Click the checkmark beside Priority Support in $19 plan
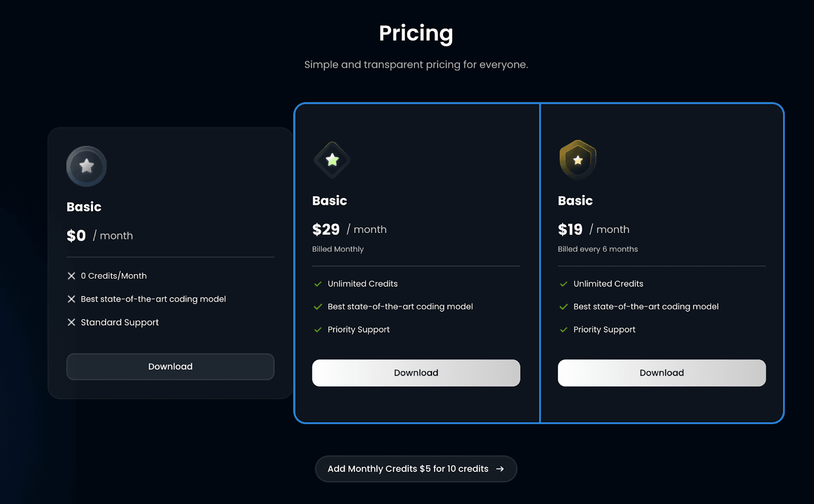The height and width of the screenshot is (504, 814). pyautogui.click(x=564, y=330)
